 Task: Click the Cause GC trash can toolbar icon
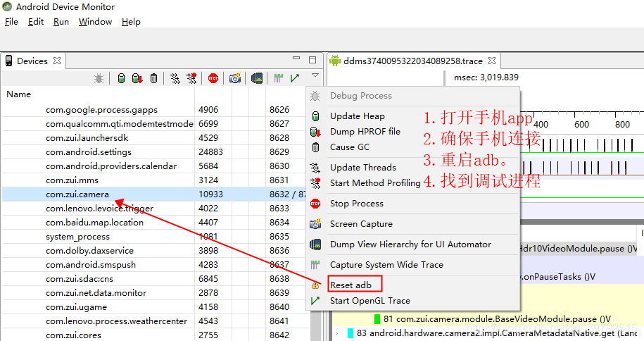[x=153, y=78]
